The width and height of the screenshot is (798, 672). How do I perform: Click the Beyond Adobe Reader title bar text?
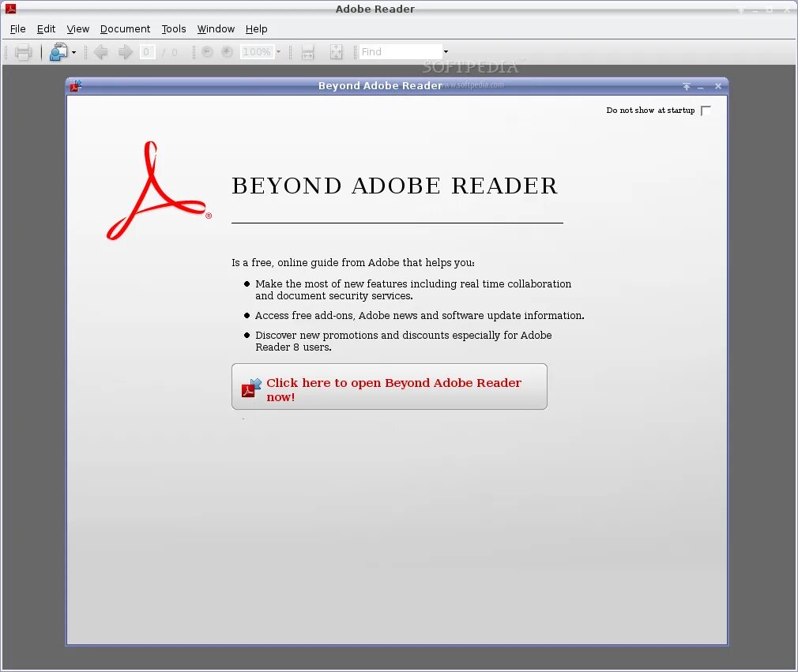380,86
